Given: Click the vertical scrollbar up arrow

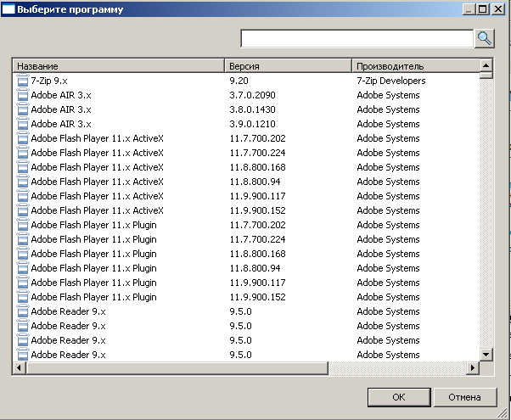Looking at the screenshot, I should tap(486, 65).
